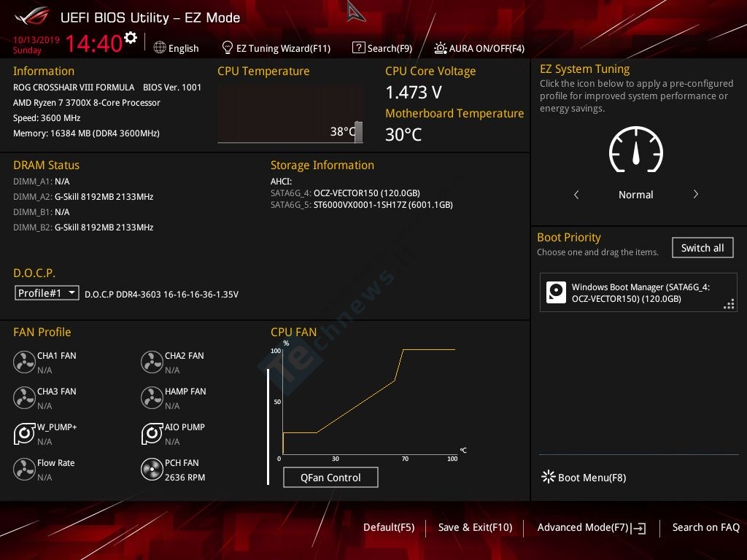Click the ROG logo icon
The height and width of the screenshot is (560, 747).
click(31, 16)
